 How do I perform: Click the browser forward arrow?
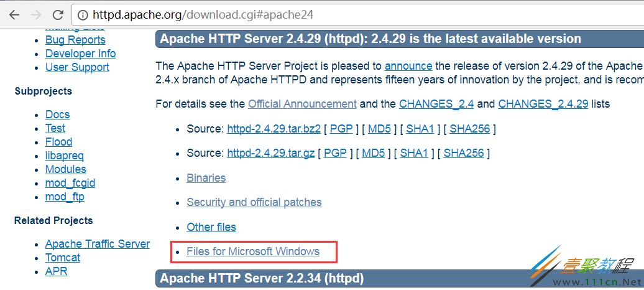pyautogui.click(x=36, y=15)
